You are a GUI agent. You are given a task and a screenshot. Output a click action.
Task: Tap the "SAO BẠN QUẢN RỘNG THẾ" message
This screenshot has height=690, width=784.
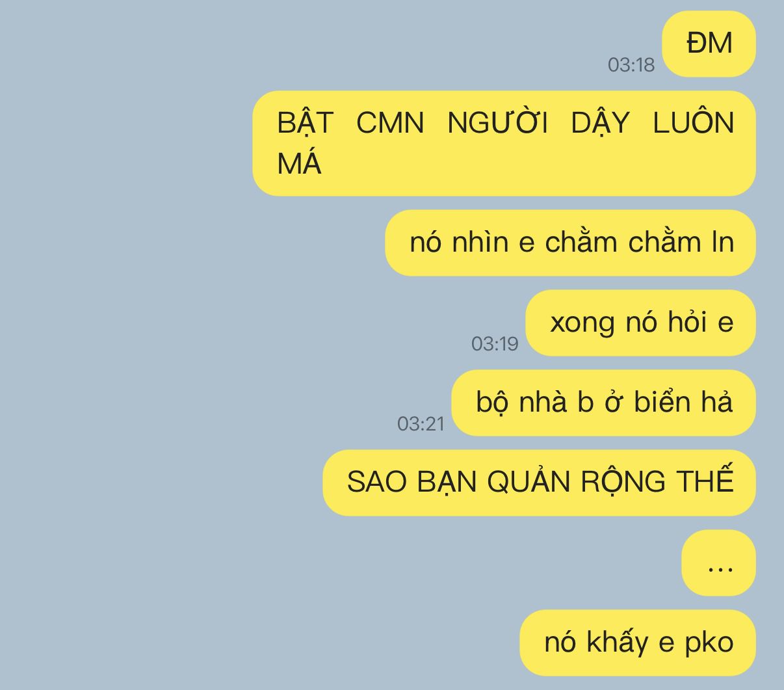point(539,483)
